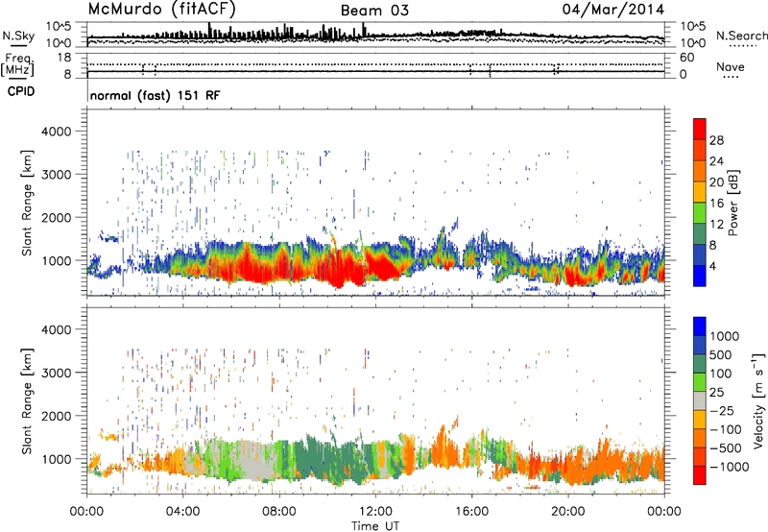Click the '4' tick on Power scale
768x532 pixels.
(712, 266)
